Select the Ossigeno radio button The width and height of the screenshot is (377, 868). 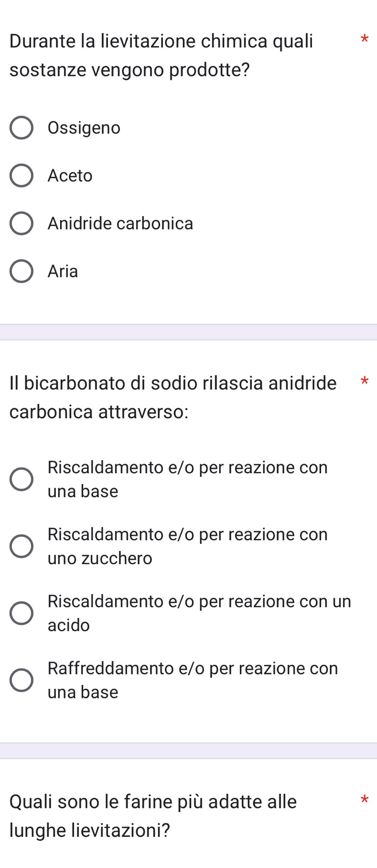[x=22, y=128]
